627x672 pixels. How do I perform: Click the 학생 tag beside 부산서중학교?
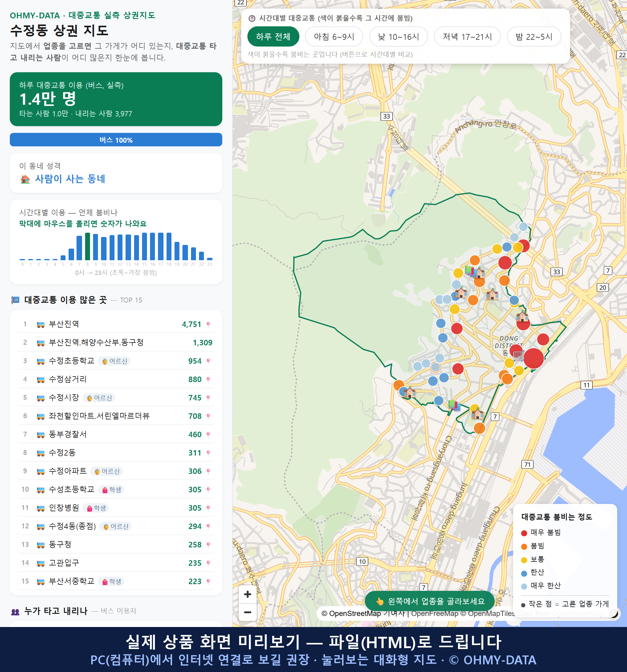click(111, 581)
